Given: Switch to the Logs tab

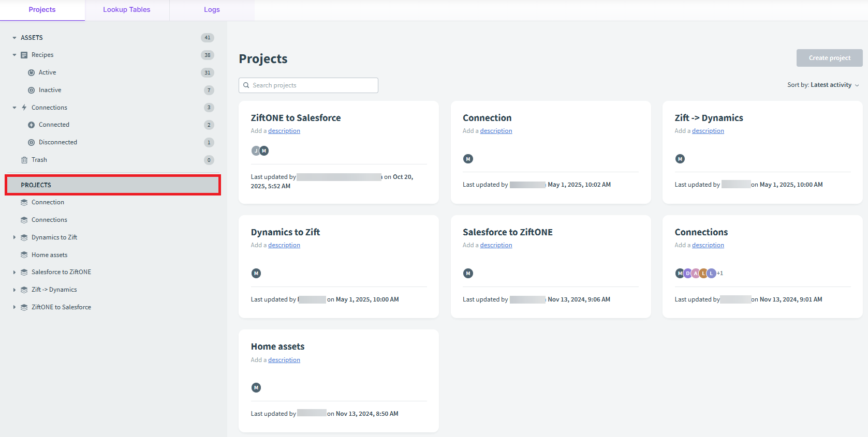Looking at the screenshot, I should click(x=212, y=10).
